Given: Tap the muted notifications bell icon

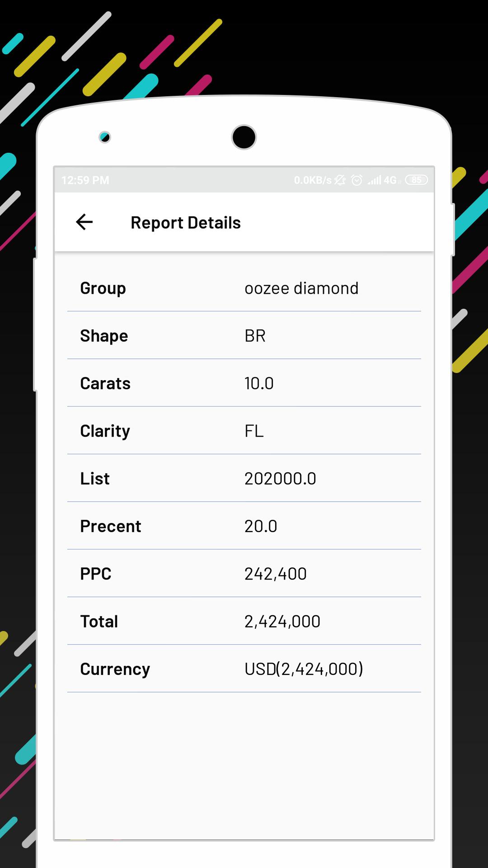Looking at the screenshot, I should coord(340,180).
